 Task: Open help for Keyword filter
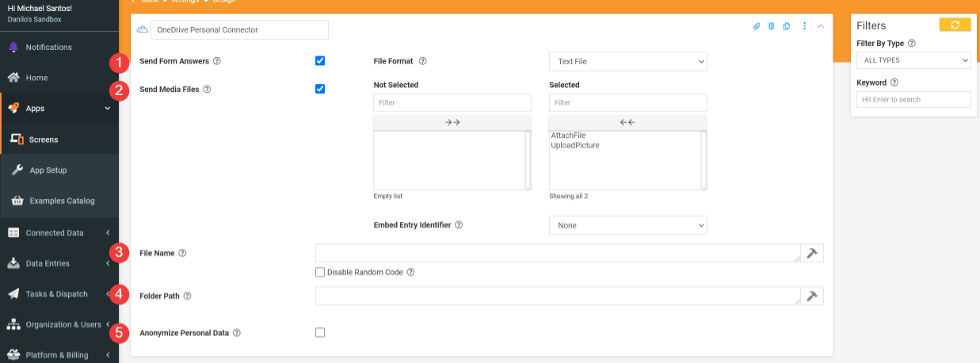coord(894,82)
